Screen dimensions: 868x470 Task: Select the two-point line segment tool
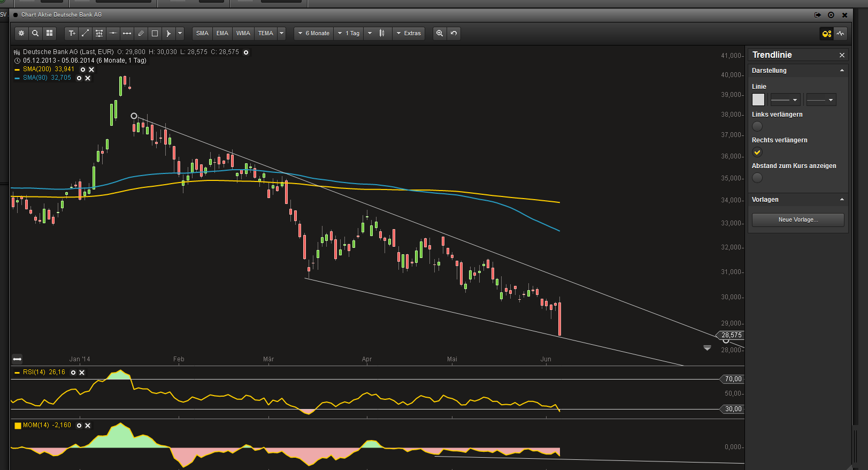point(127,33)
